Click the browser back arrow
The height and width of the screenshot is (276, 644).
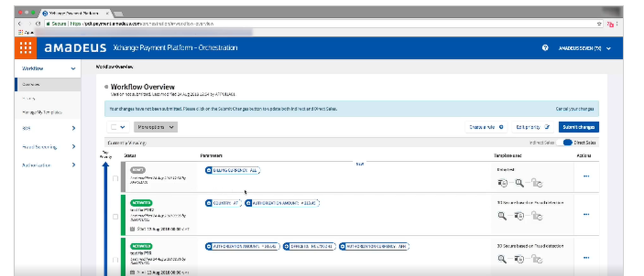19,24
